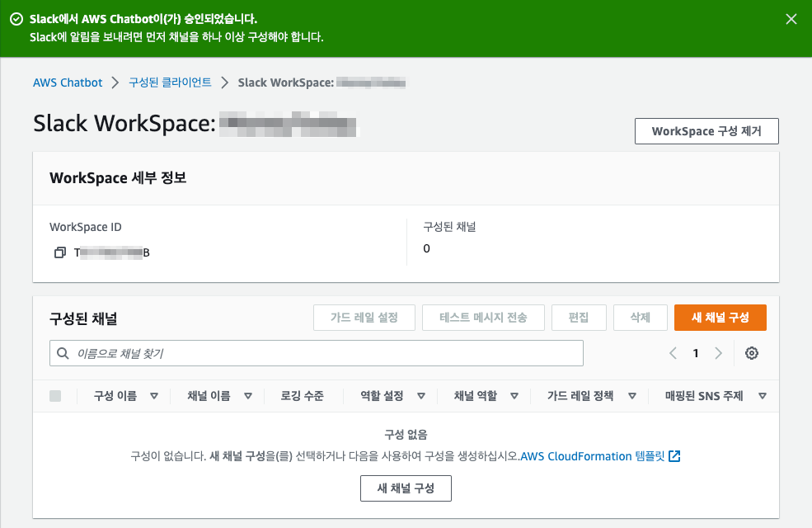Click external link icon beside CloudFormation 템플릿
Screen dimensions: 812x528
[x=674, y=456]
